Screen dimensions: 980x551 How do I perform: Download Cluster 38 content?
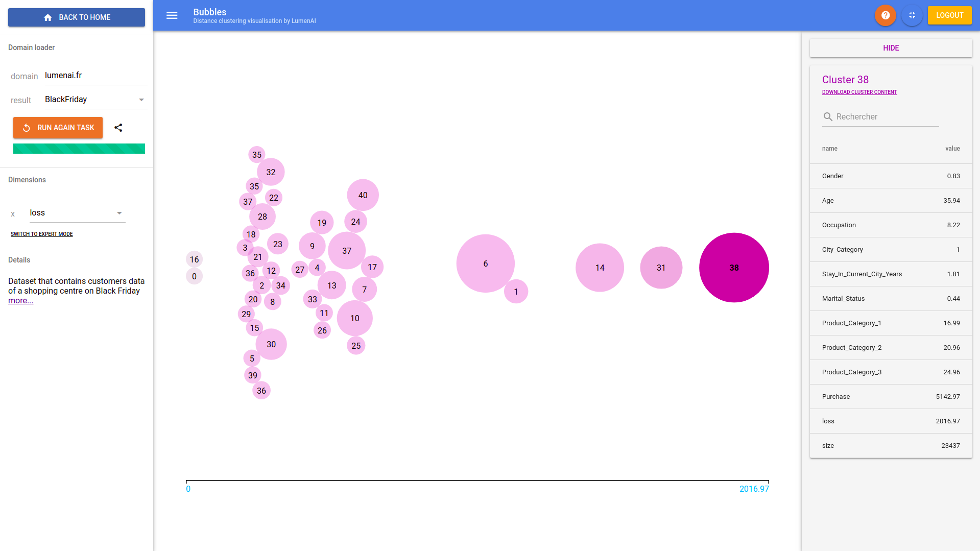859,92
